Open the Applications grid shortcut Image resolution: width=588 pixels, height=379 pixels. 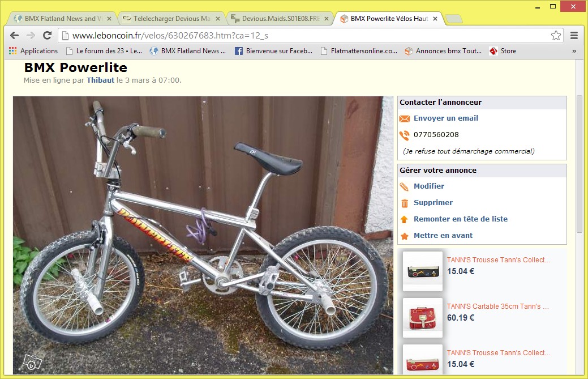click(x=13, y=51)
